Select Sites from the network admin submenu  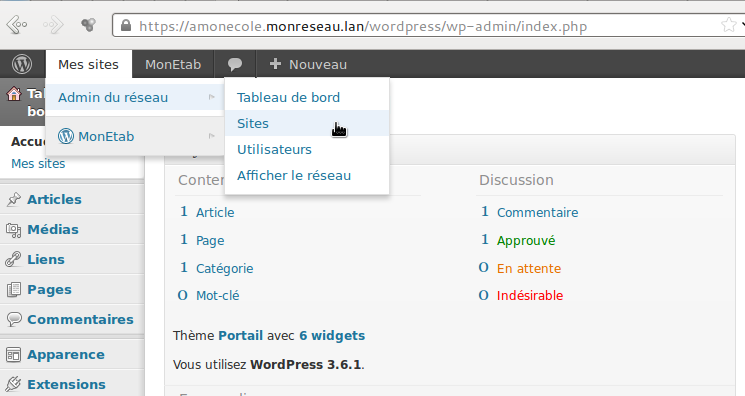tap(253, 124)
